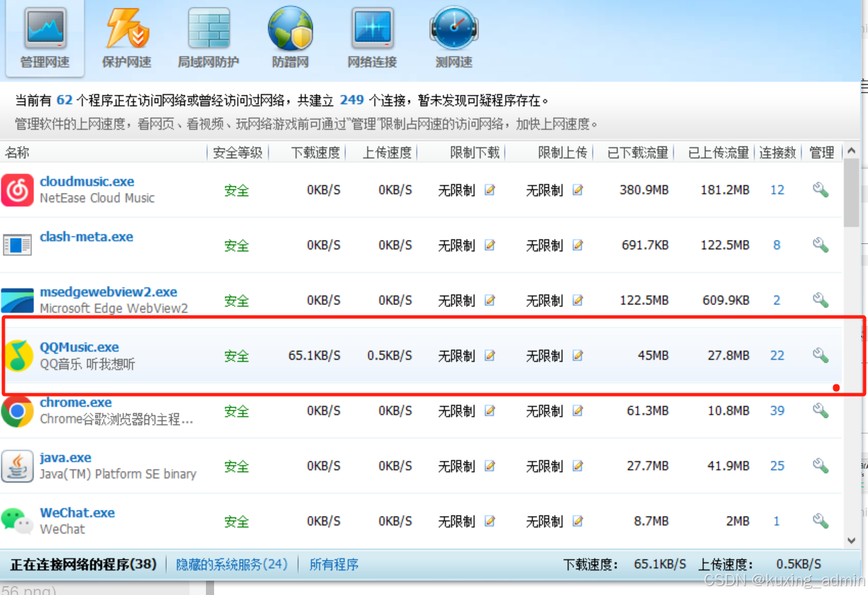Click the msedgewebview2.exe app icon

[x=17, y=300]
